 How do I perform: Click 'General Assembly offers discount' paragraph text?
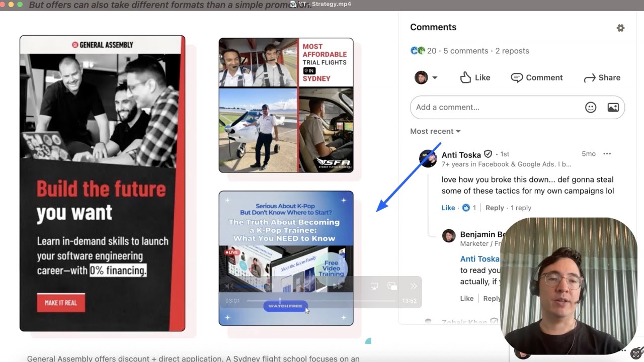pyautogui.click(x=193, y=358)
